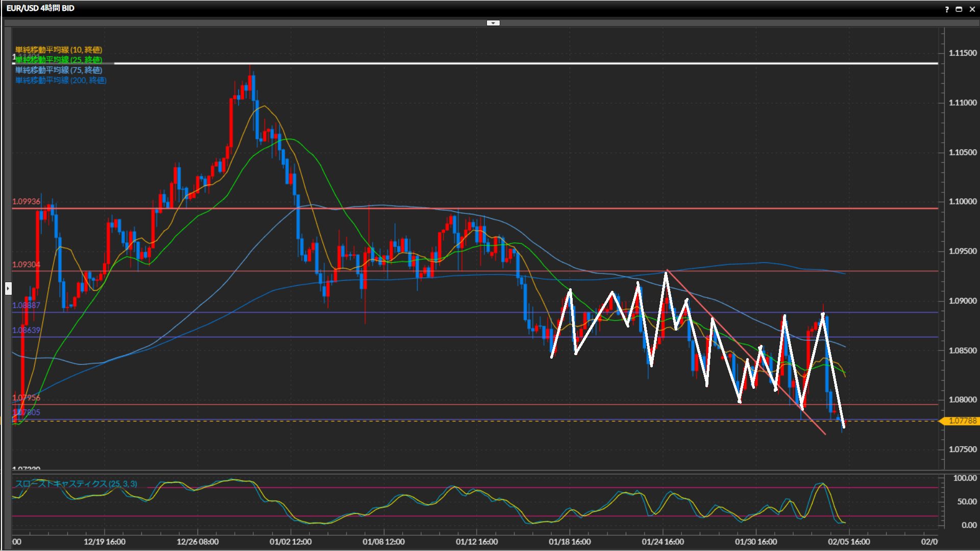Click the 01/24 16:00 time axis label
Screen dimensions: 980x551
click(x=663, y=542)
